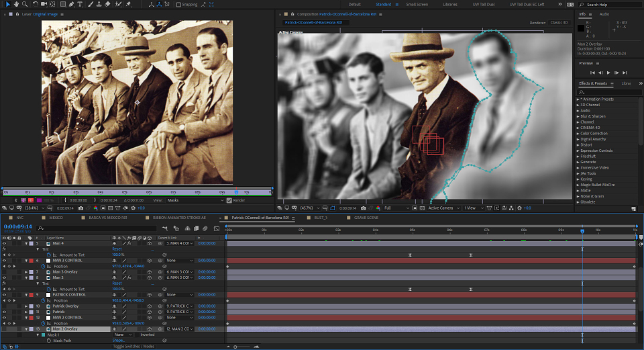Switch to the Small Screen workspace
This screenshot has width=644, height=350.
(x=417, y=5)
